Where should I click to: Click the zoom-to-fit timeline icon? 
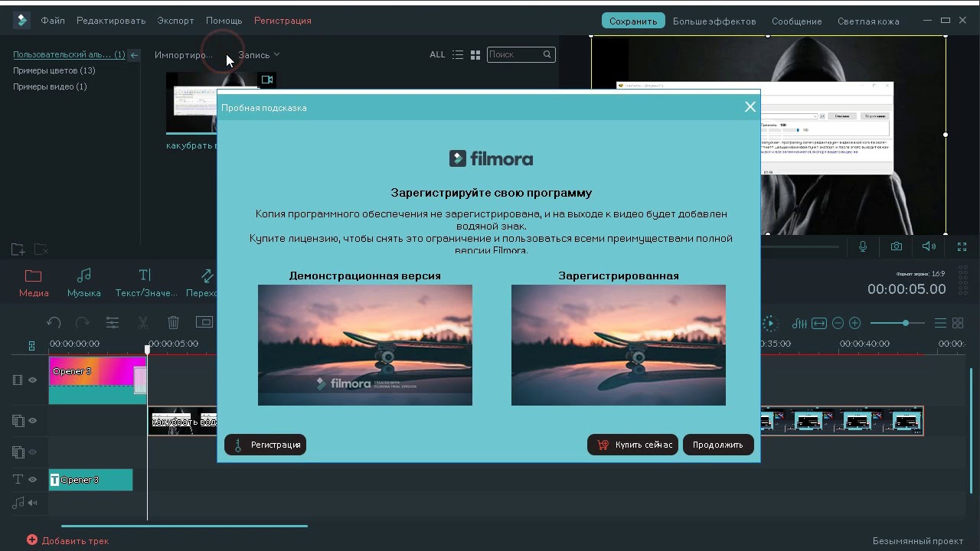819,324
